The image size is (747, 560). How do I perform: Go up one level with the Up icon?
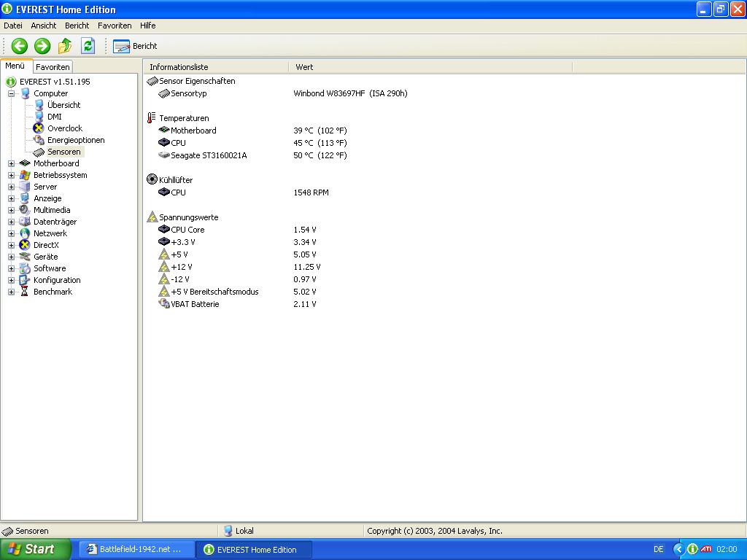click(65, 46)
